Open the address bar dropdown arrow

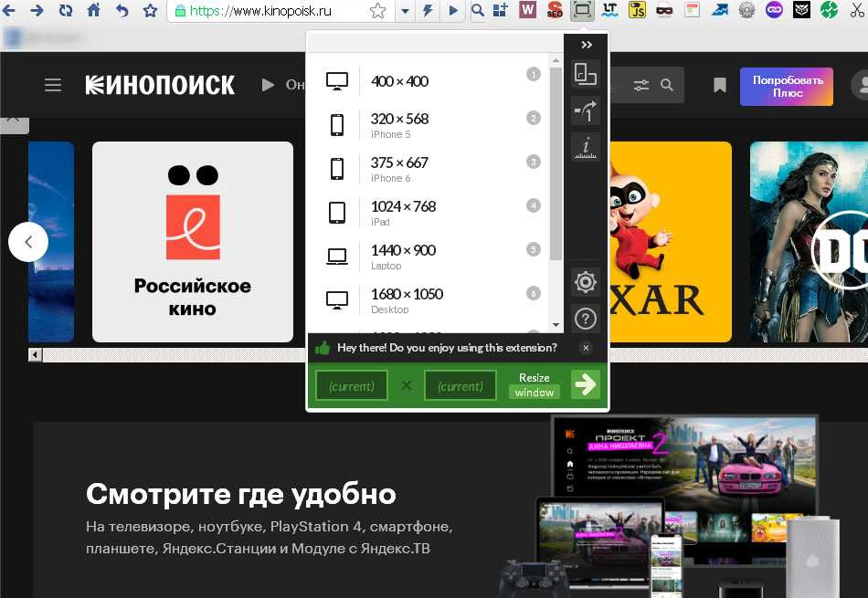[x=405, y=11]
